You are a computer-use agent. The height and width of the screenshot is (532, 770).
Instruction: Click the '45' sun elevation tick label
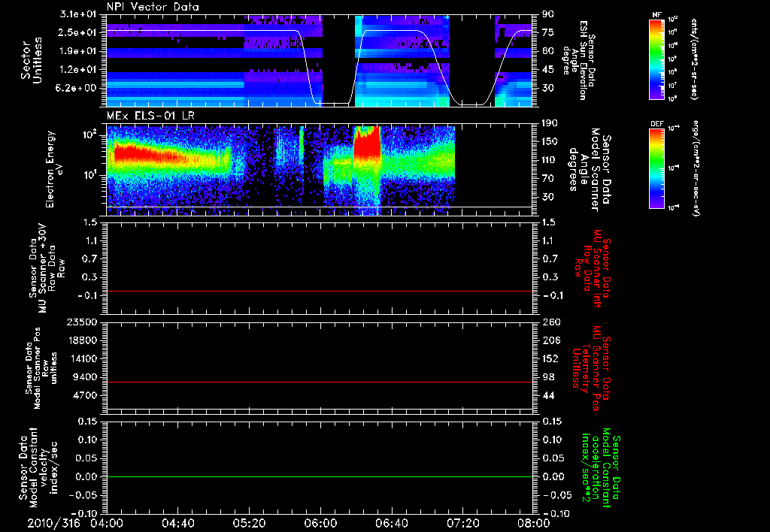tap(548, 70)
